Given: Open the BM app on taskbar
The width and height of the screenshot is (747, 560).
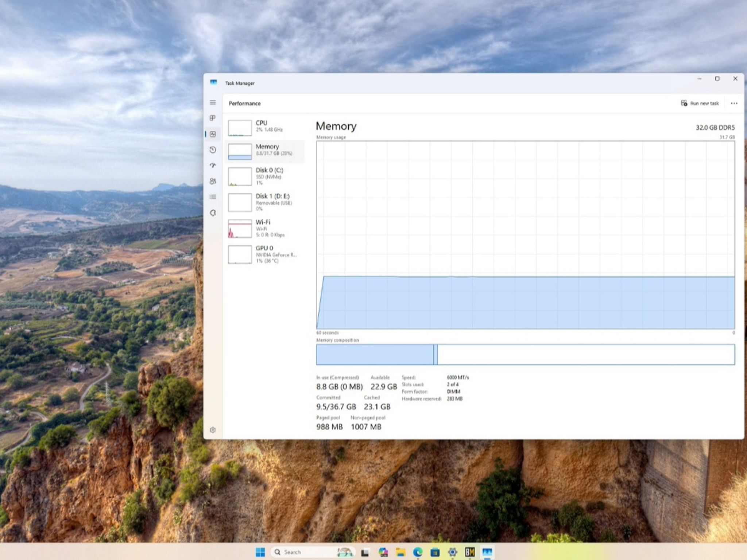Looking at the screenshot, I should (470, 552).
